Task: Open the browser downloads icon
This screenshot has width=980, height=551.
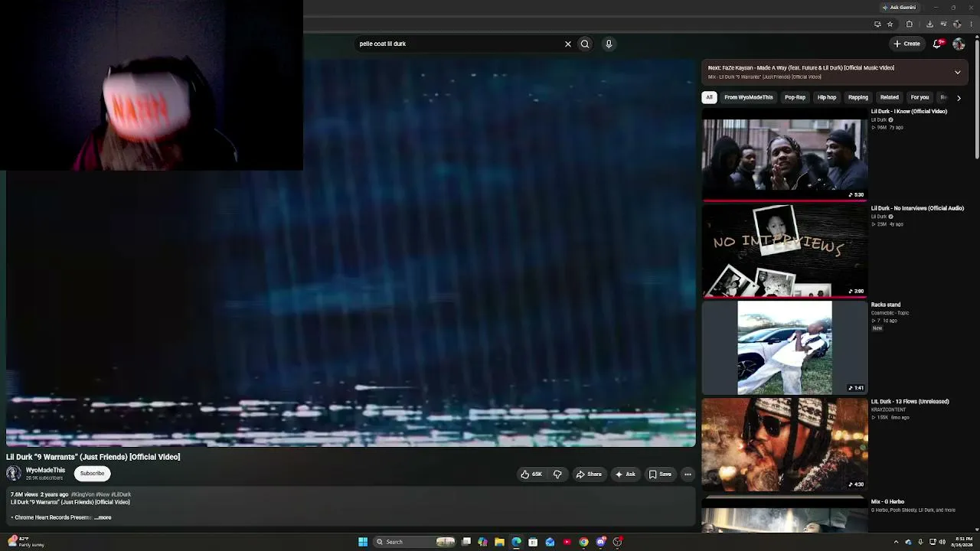Action: click(x=929, y=24)
